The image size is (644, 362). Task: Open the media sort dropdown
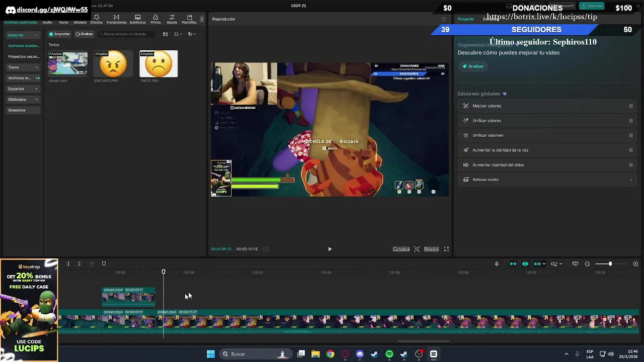(178, 34)
